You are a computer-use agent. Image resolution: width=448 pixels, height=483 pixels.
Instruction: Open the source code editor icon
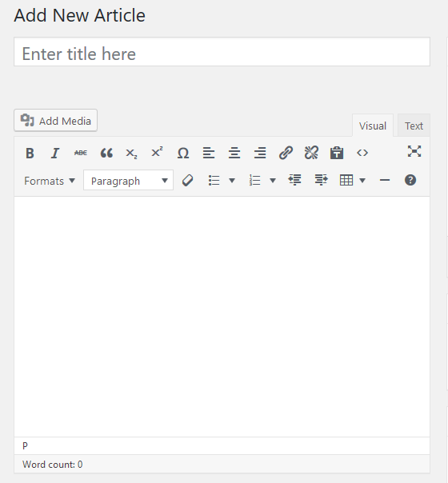(x=362, y=153)
